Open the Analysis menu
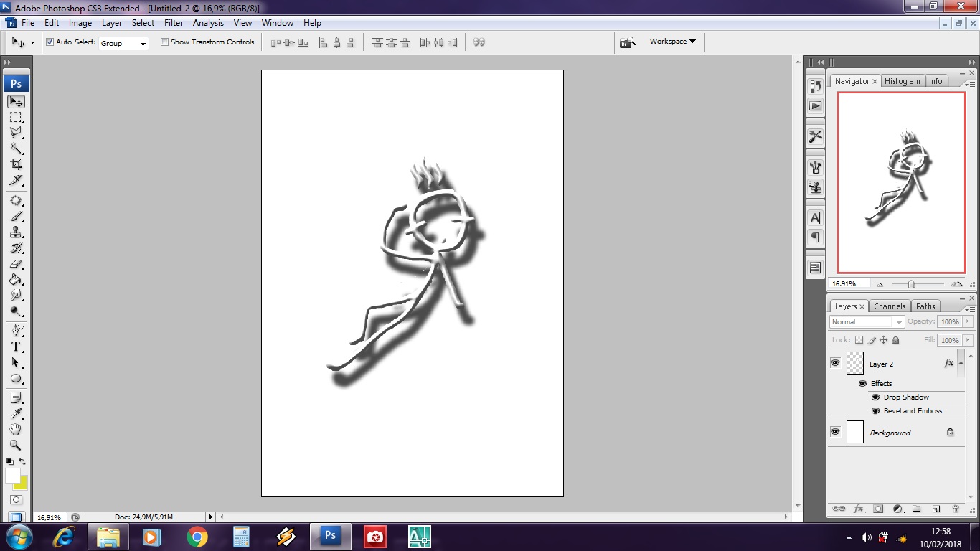Screen dimensions: 980x551 pos(209,23)
